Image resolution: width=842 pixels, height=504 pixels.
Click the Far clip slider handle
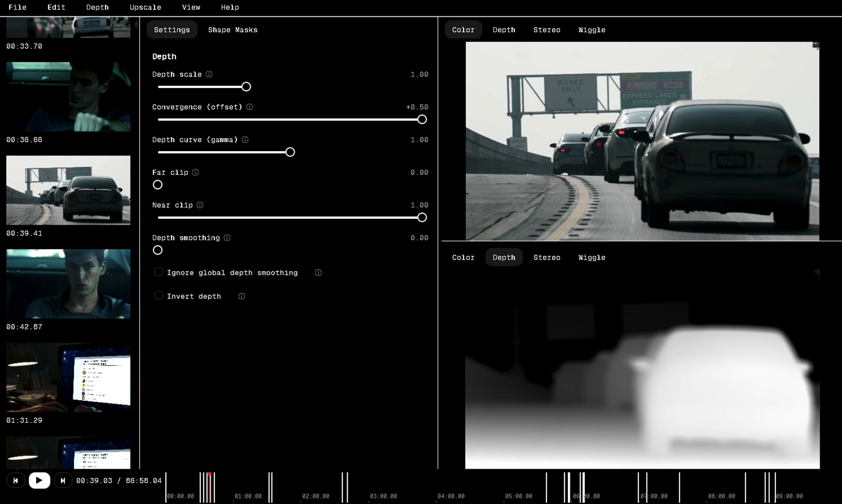(158, 185)
